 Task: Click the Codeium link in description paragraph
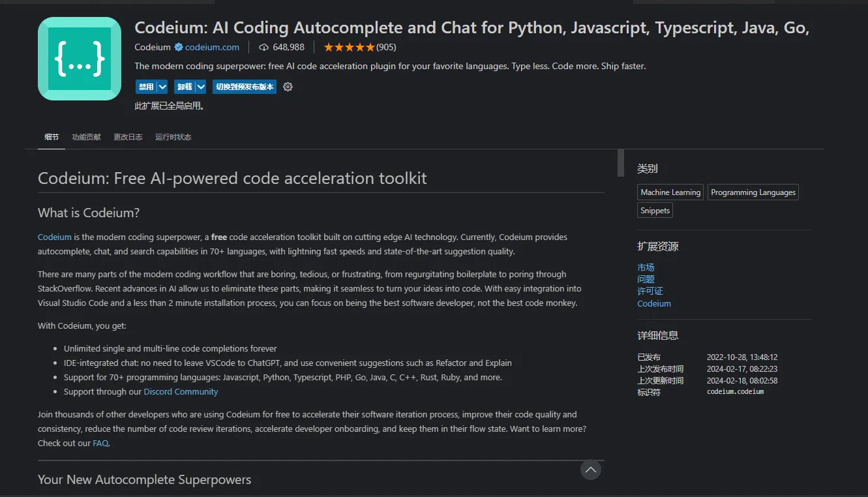coord(55,237)
